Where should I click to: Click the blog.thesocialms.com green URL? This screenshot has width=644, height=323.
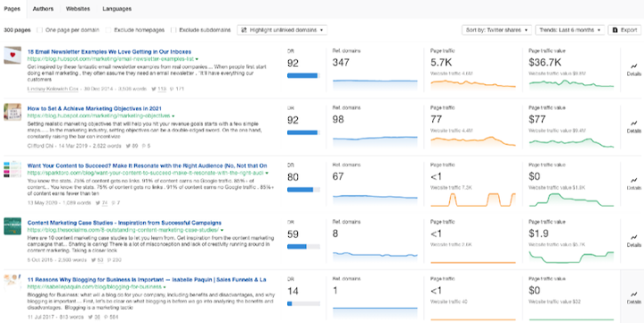click(x=123, y=230)
